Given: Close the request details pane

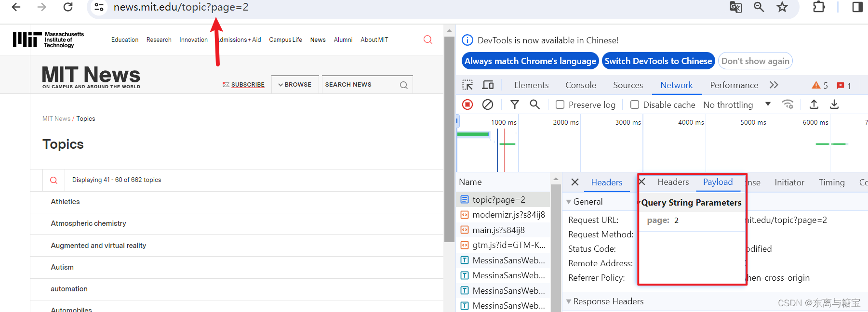Looking at the screenshot, I should (x=575, y=182).
